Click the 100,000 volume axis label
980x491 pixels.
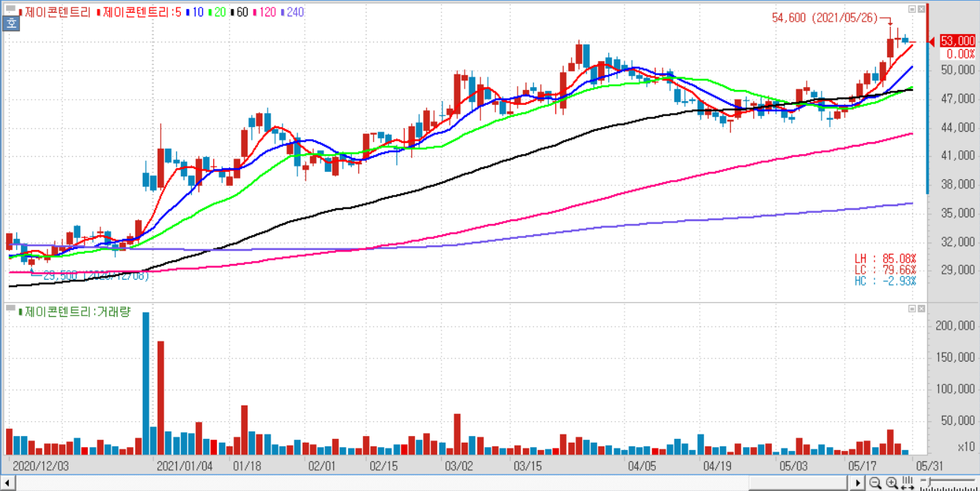tap(954, 389)
